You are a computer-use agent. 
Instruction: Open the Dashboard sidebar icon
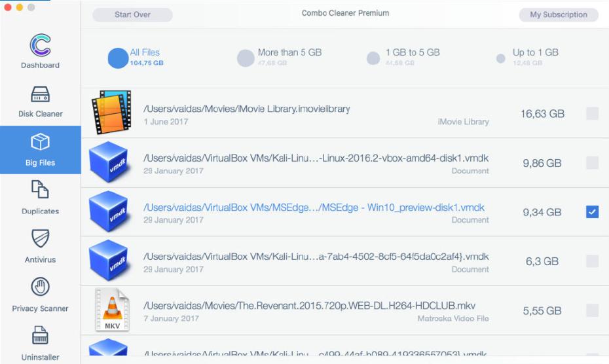40,46
